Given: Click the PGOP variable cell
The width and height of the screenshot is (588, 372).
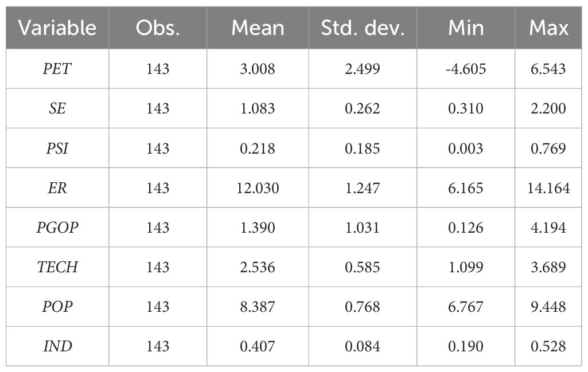Looking at the screenshot, I should [x=57, y=228].
